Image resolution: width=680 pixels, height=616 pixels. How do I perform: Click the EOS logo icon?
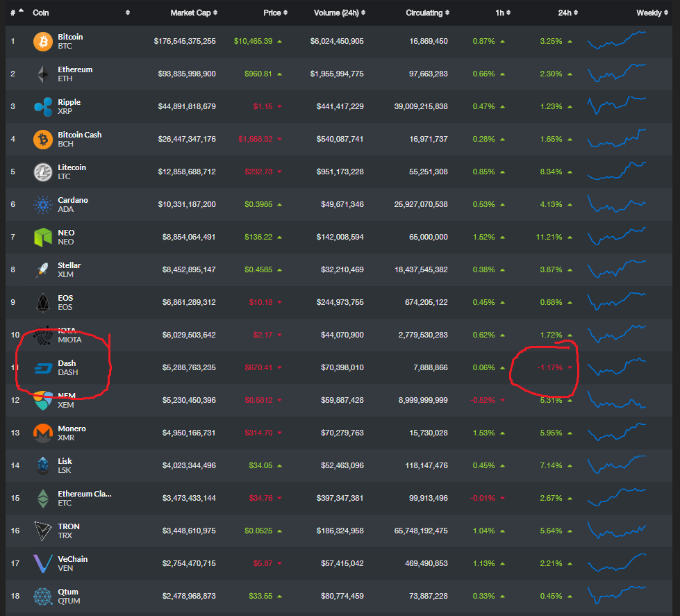coord(43,303)
